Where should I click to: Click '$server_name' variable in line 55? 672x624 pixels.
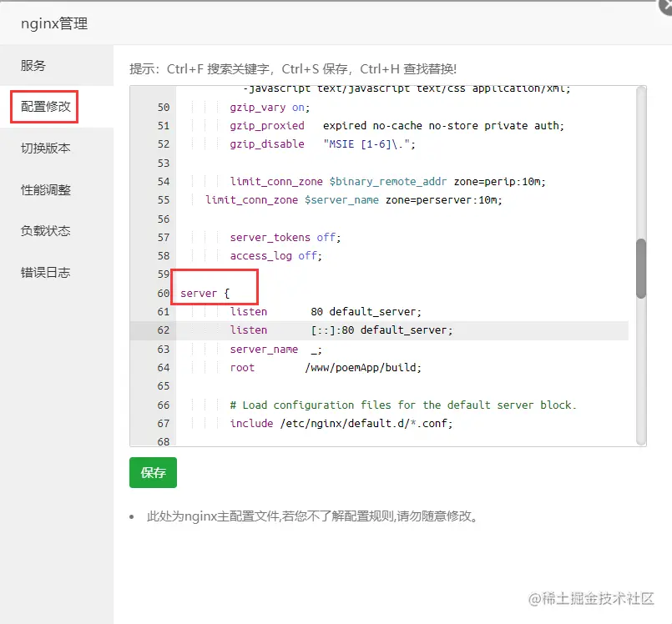click(341, 200)
